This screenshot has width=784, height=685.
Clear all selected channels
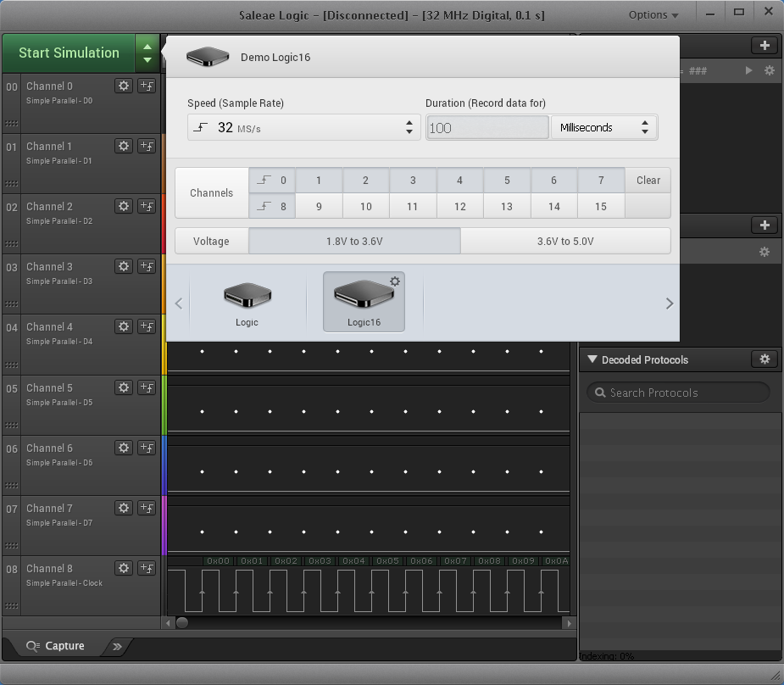click(x=648, y=180)
